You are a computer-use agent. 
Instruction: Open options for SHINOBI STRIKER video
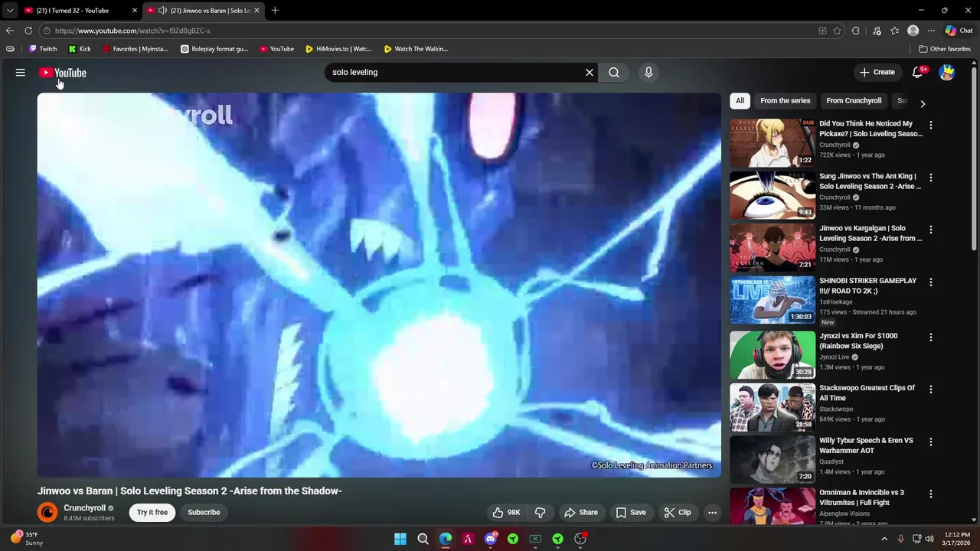(931, 282)
